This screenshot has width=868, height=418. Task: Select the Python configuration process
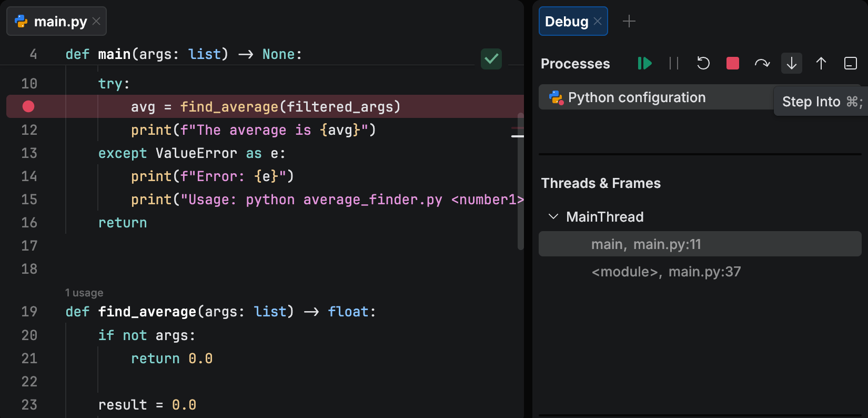tap(637, 98)
